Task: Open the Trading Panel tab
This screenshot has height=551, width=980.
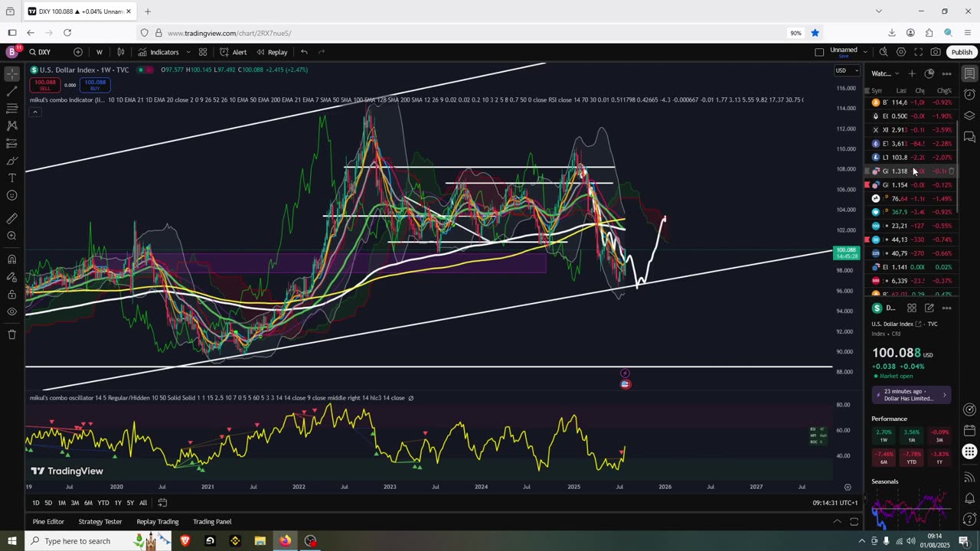Action: [212, 522]
